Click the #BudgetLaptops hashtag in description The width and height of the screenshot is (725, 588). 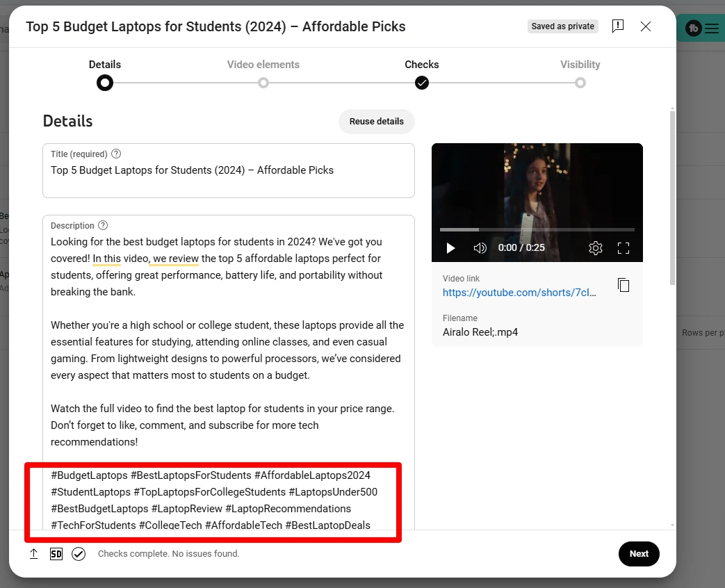(89, 475)
